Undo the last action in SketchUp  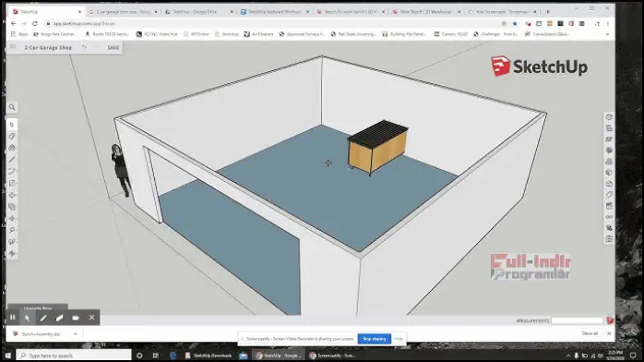point(84,48)
